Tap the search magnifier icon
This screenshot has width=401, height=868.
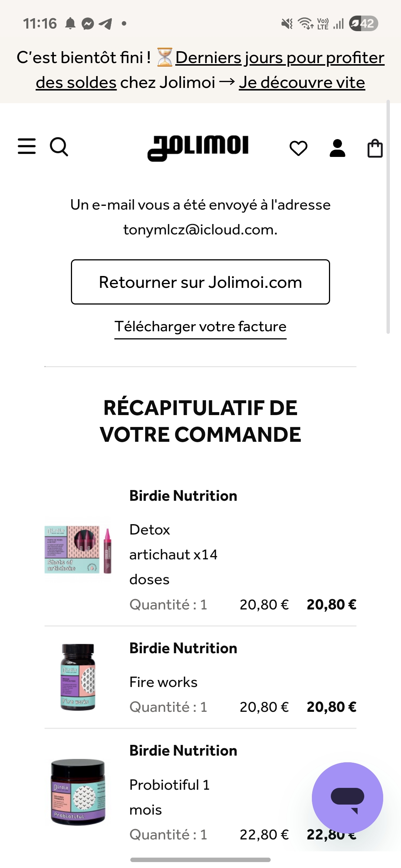click(x=59, y=147)
